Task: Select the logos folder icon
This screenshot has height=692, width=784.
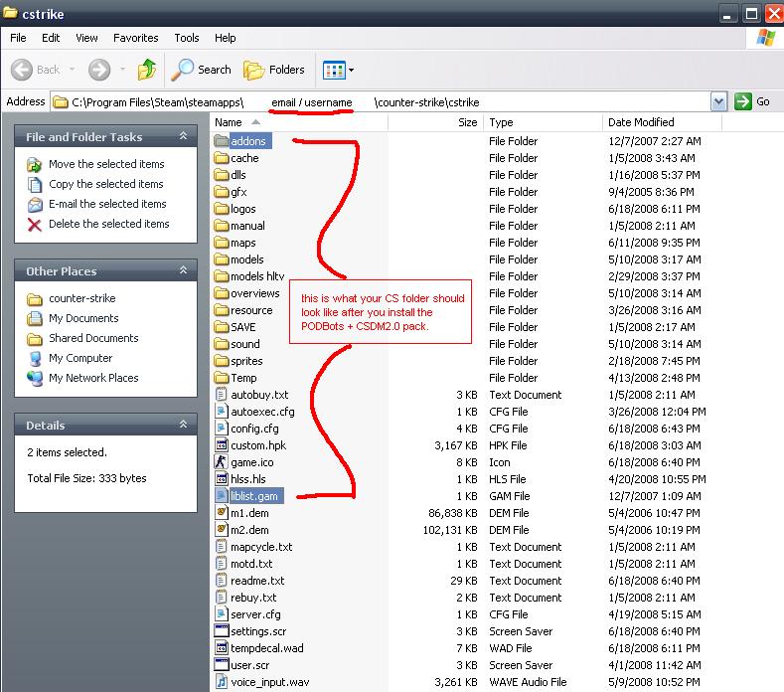Action: (221, 209)
